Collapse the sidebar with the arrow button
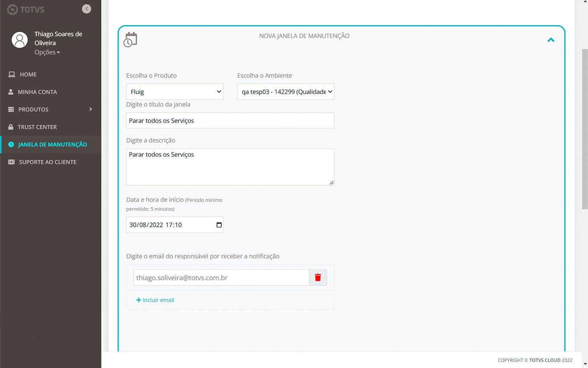This screenshot has height=368, width=588. click(x=86, y=9)
